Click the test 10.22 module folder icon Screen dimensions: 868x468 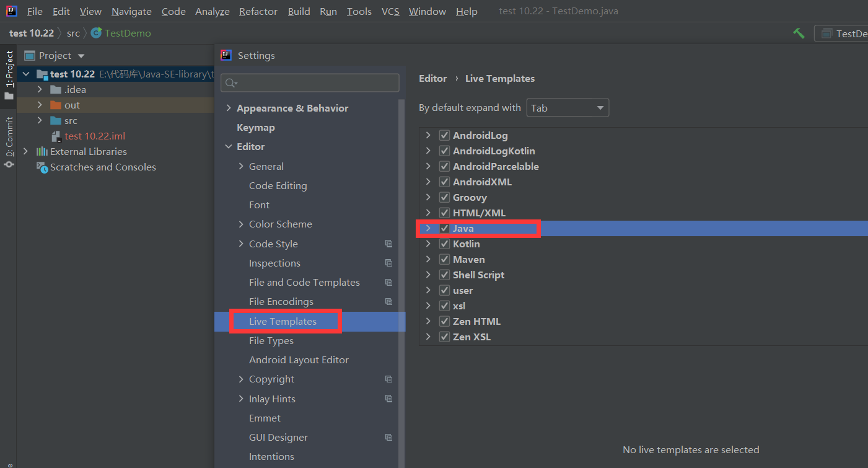42,74
